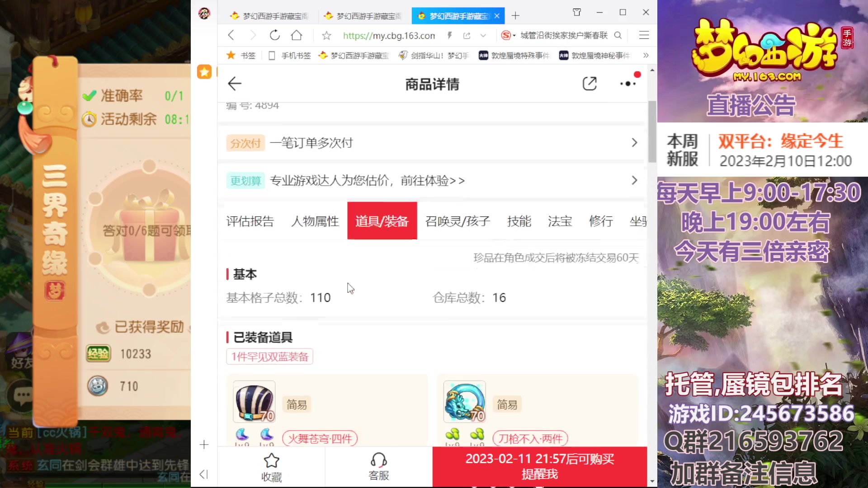Expand the 专业游戏达人为您估价 row chevron
868x488 pixels.
point(634,180)
